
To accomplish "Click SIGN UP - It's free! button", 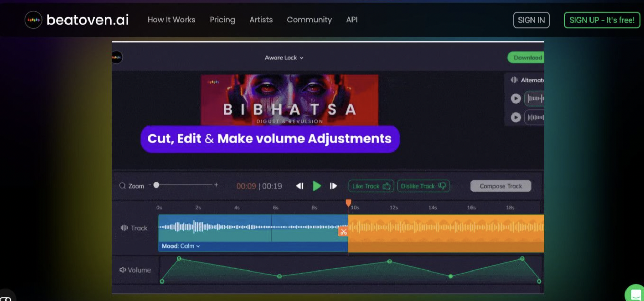I will click(602, 20).
